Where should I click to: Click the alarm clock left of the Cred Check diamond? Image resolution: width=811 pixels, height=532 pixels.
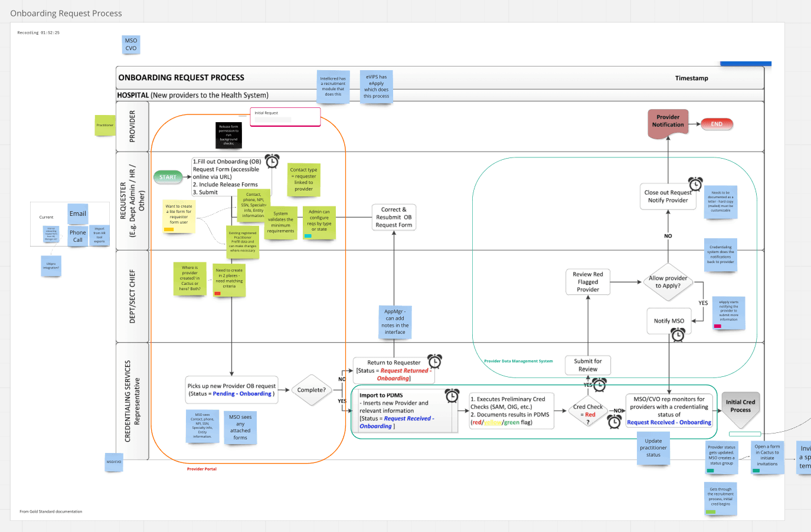coord(615,422)
